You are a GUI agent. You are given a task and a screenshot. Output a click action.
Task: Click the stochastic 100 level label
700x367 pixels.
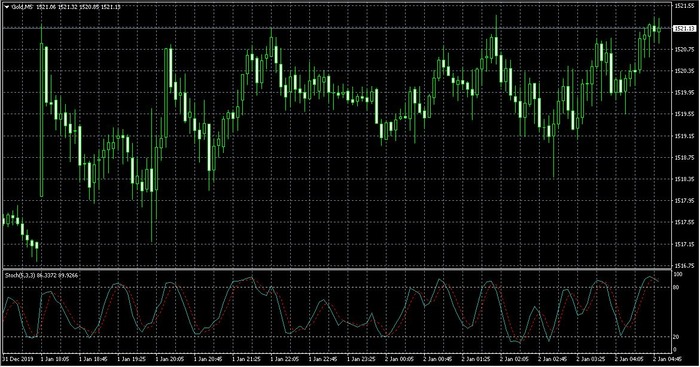point(677,274)
